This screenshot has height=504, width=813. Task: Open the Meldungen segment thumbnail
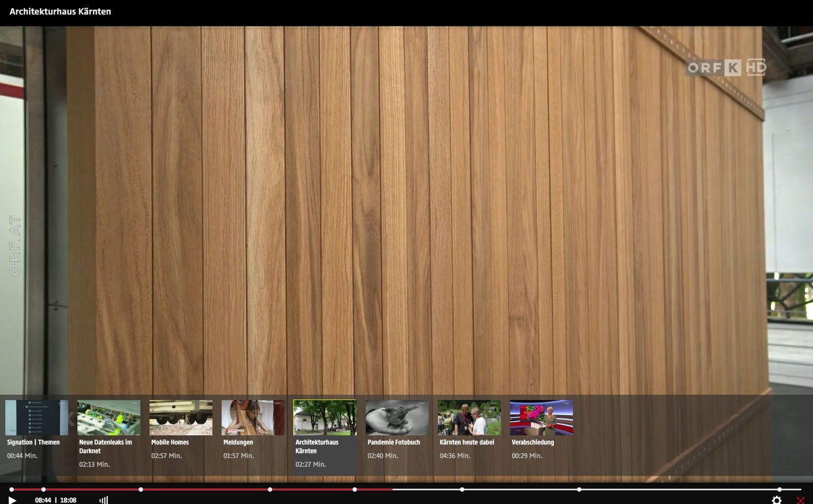[x=253, y=418]
